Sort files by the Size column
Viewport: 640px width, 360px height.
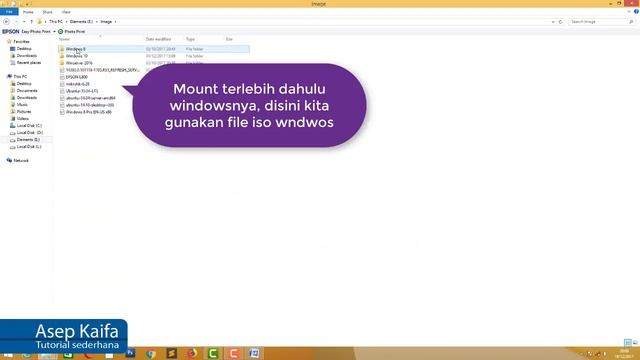[x=229, y=39]
